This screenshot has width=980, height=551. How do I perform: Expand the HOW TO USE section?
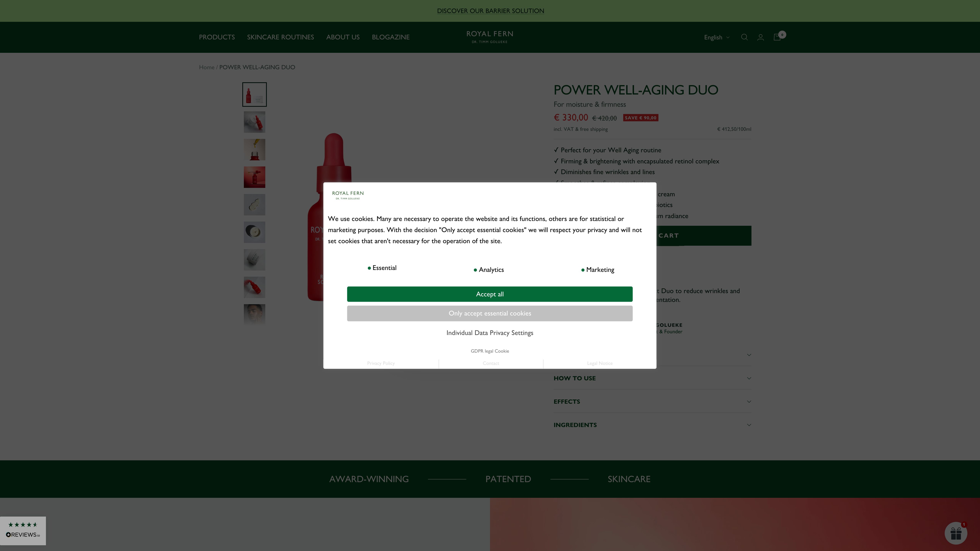coord(652,378)
